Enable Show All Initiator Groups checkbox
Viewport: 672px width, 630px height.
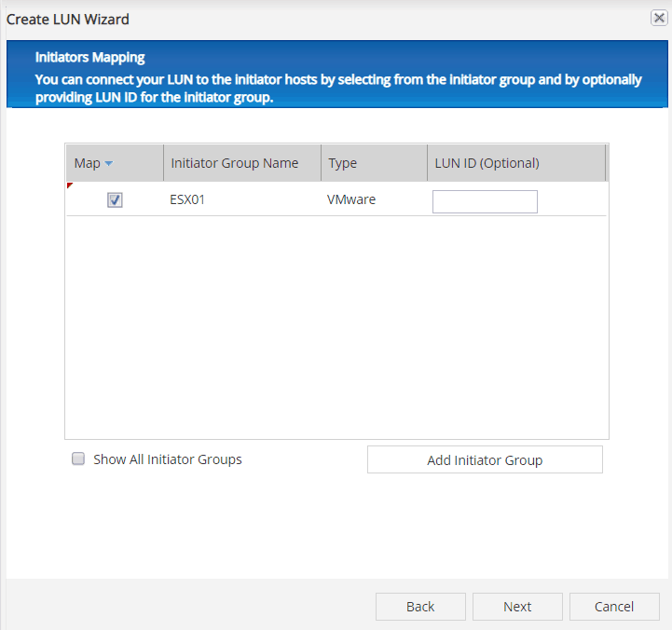(79, 459)
